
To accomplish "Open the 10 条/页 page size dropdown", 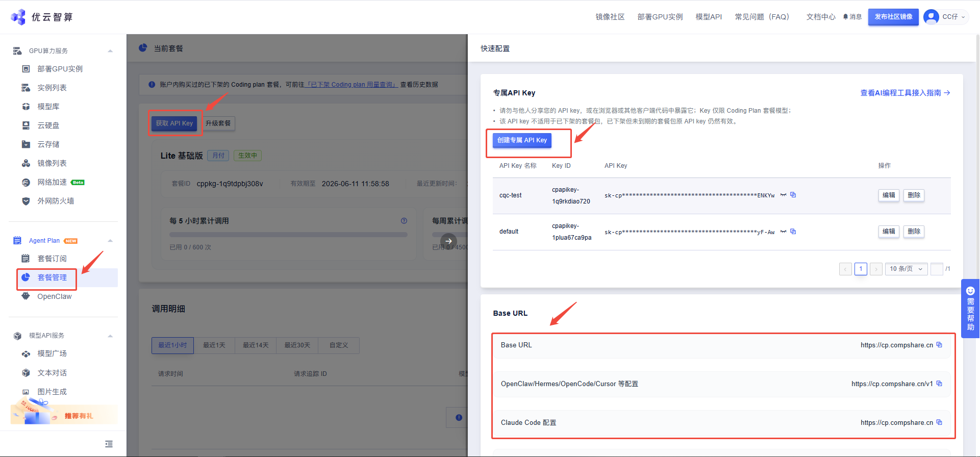I will pyautogui.click(x=907, y=269).
